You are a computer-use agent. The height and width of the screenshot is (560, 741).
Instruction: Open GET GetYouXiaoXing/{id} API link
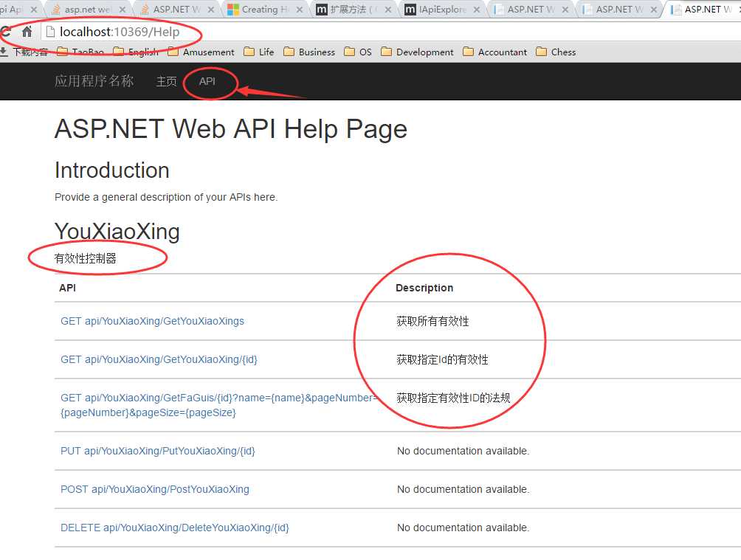pyautogui.click(x=159, y=359)
